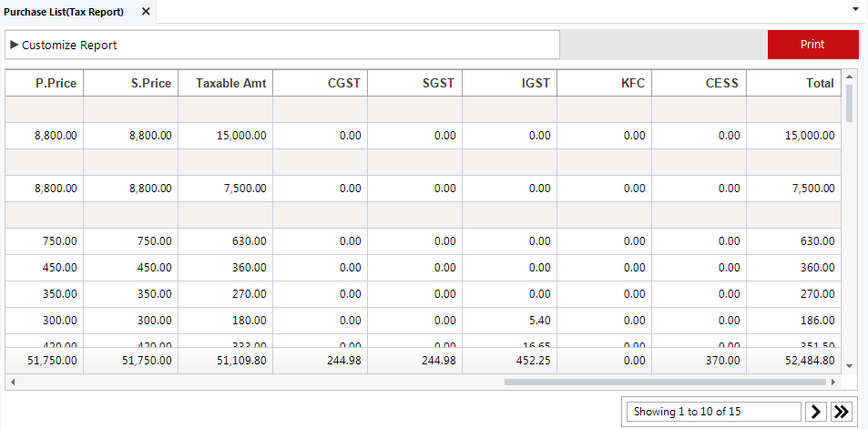
Task: Click footer CESS total 370.00
Action: coord(699,361)
